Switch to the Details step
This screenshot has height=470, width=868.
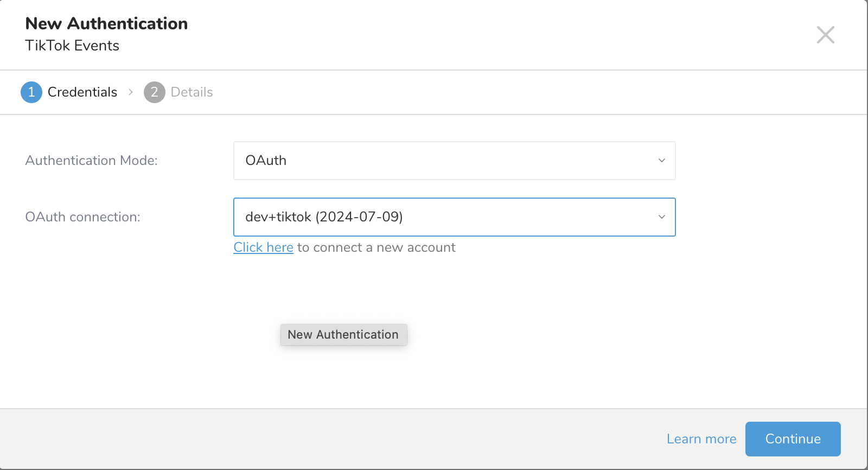pyautogui.click(x=192, y=92)
